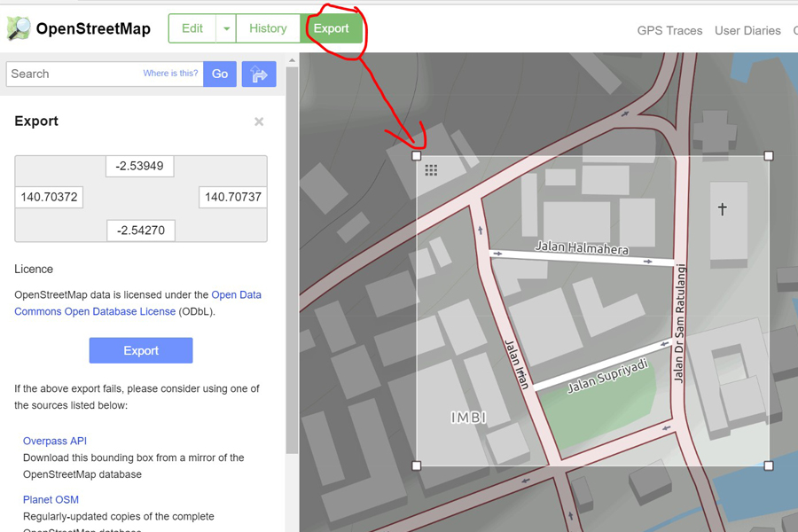The height and width of the screenshot is (532, 798).
Task: Click the Jalan Dr Sam Ratulangi label
Action: 679,324
